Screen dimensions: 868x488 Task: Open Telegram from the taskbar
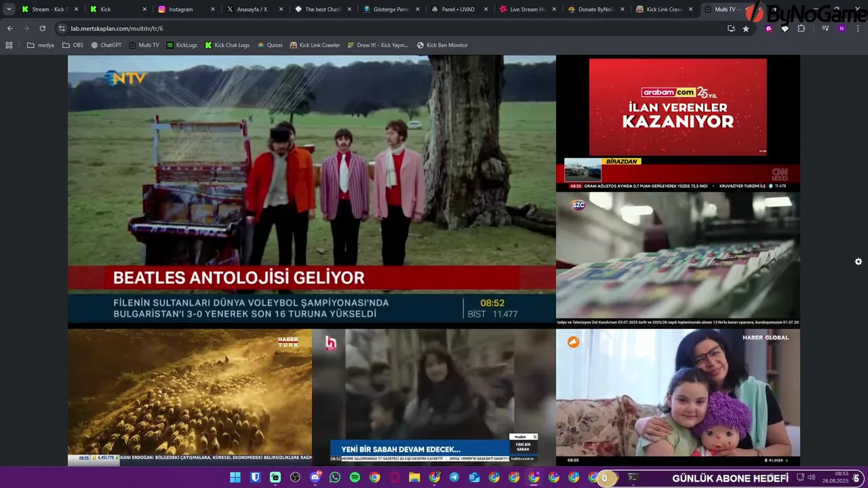(454, 478)
